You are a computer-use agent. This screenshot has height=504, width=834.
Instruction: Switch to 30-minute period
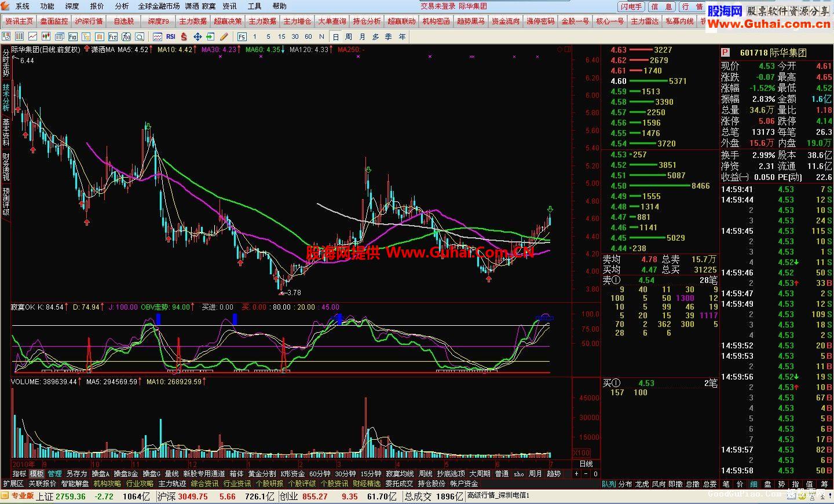295,36
